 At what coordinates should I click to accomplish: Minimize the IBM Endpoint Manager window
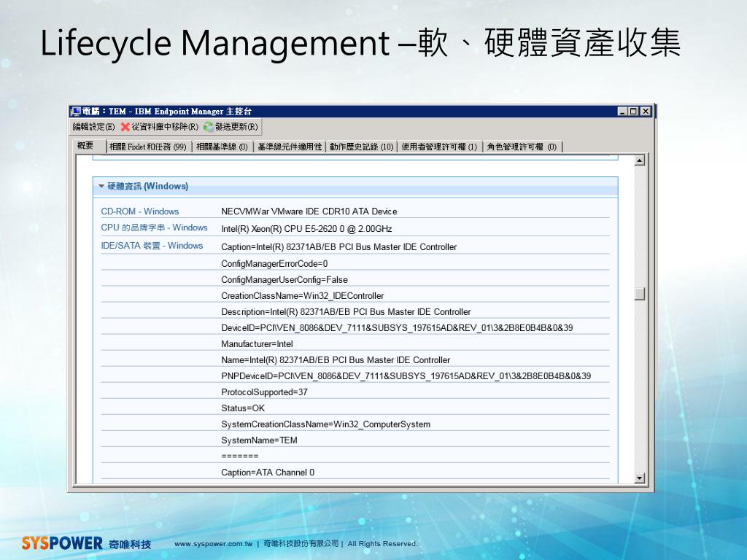pos(622,112)
